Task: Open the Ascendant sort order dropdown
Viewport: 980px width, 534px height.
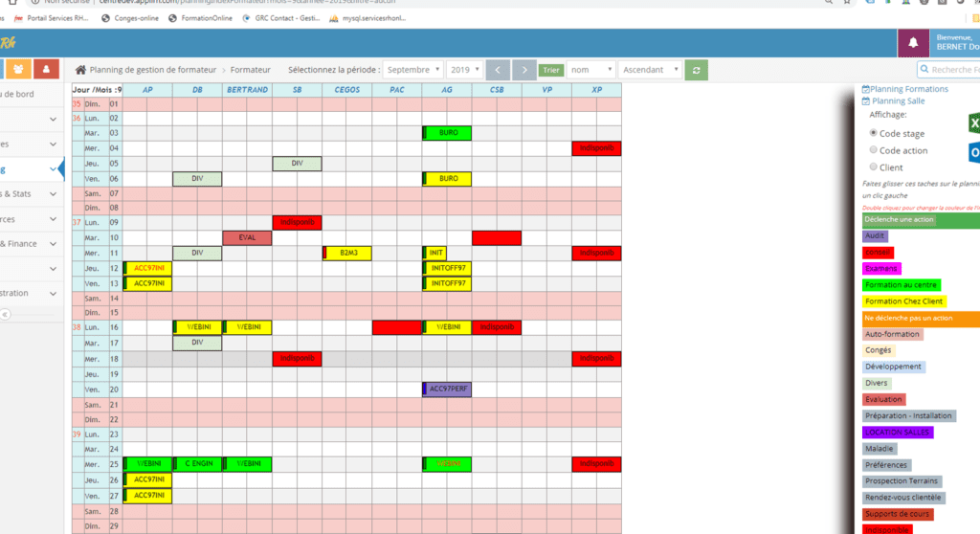Action: coord(650,70)
